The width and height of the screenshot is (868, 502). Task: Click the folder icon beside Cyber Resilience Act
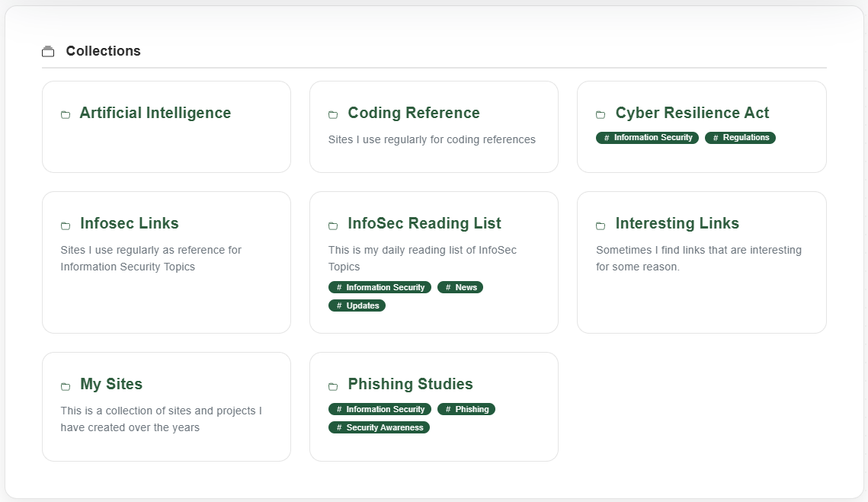[601, 114]
